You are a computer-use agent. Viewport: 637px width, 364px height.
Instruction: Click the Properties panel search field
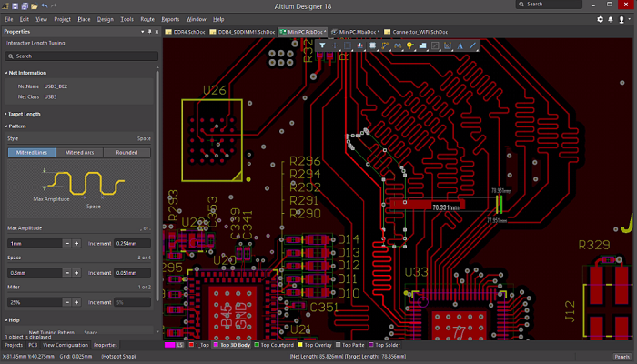click(81, 56)
